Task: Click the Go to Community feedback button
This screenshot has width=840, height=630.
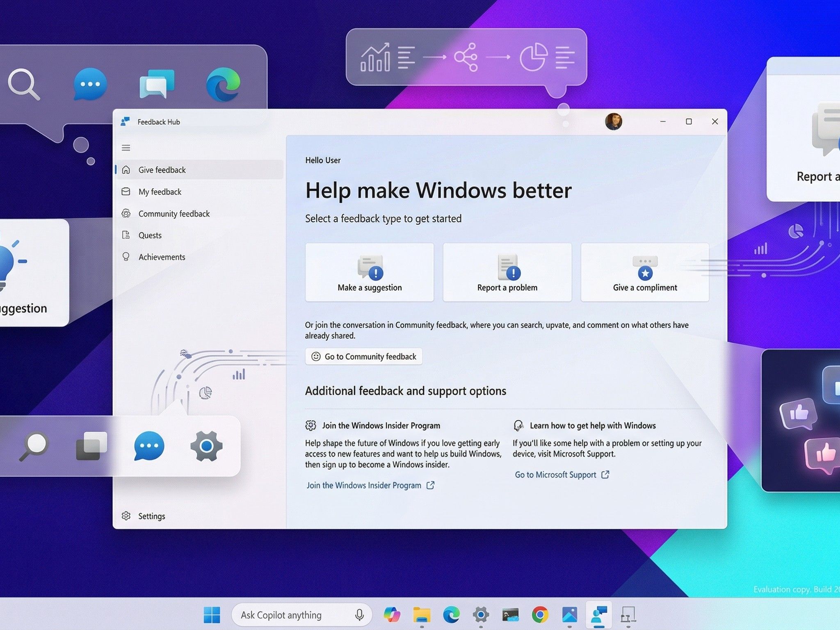Action: click(x=364, y=356)
